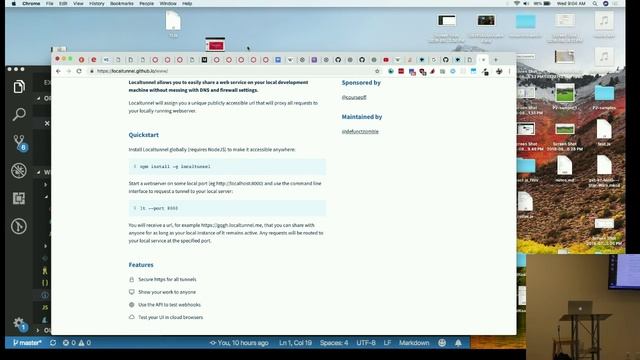Change encoding via UTF-8 status item
Screen dimensions: 640x360
(366, 343)
